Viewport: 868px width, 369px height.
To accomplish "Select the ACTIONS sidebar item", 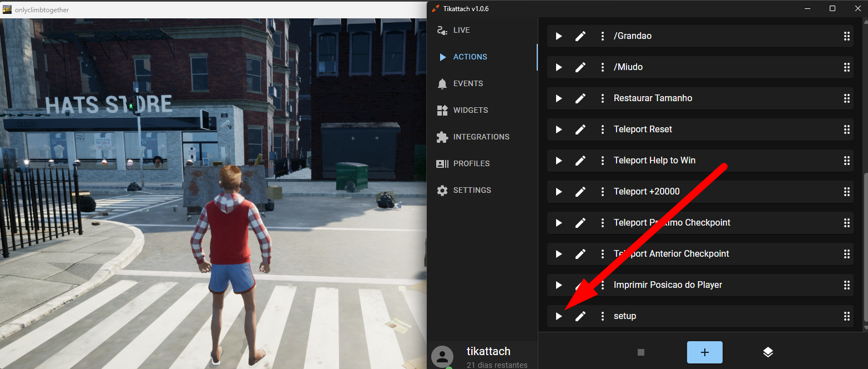I will pyautogui.click(x=482, y=57).
